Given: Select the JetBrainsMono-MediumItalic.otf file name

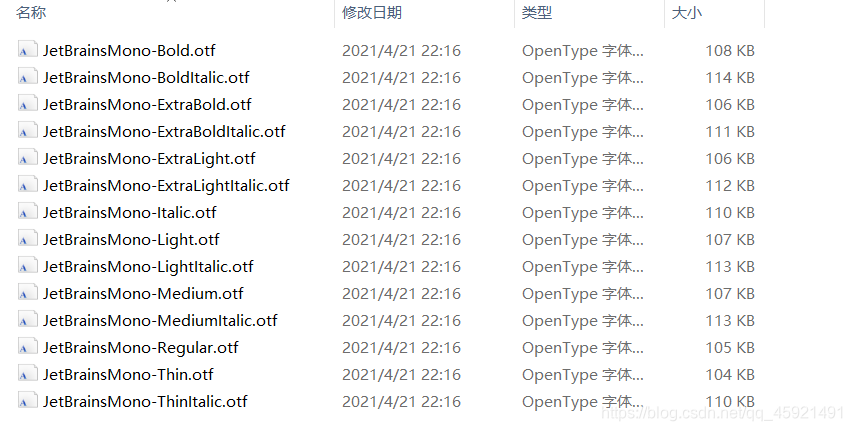Looking at the screenshot, I should pos(160,321).
